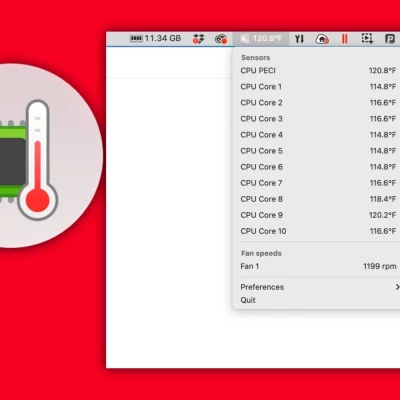Click the fork and knife menu bar icon
Image resolution: width=400 pixels, height=400 pixels.
299,39
